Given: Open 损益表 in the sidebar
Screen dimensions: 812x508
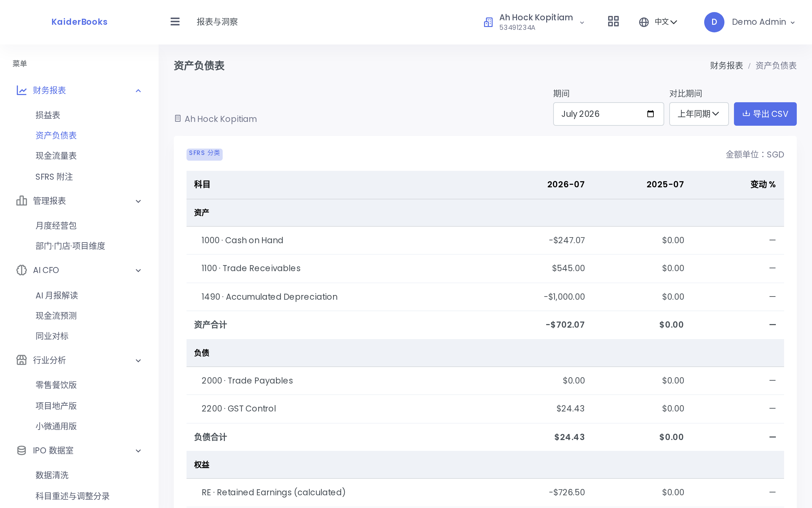Looking at the screenshot, I should pos(48,115).
